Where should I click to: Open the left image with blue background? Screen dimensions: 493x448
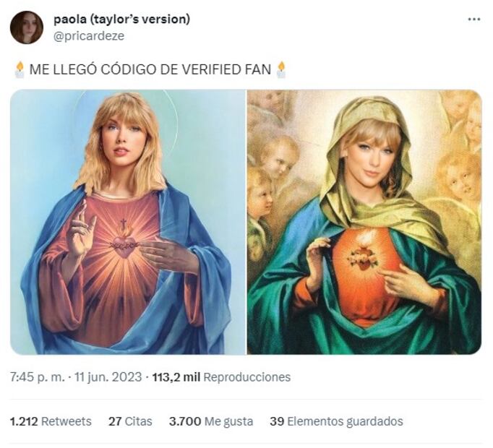[x=128, y=222]
